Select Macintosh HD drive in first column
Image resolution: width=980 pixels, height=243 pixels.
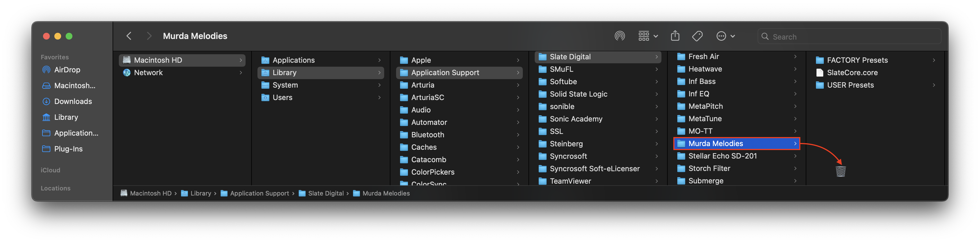(x=182, y=60)
